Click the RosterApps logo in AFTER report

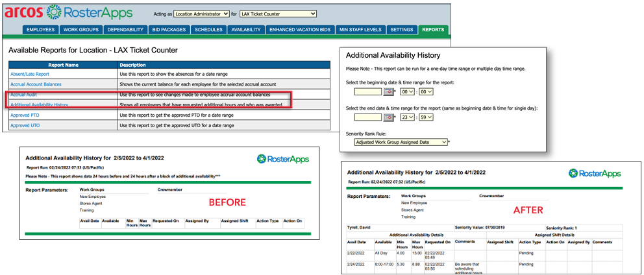tap(594, 173)
